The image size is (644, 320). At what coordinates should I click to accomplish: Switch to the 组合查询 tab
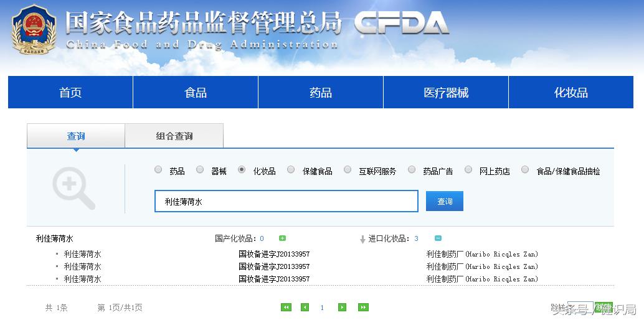174,136
